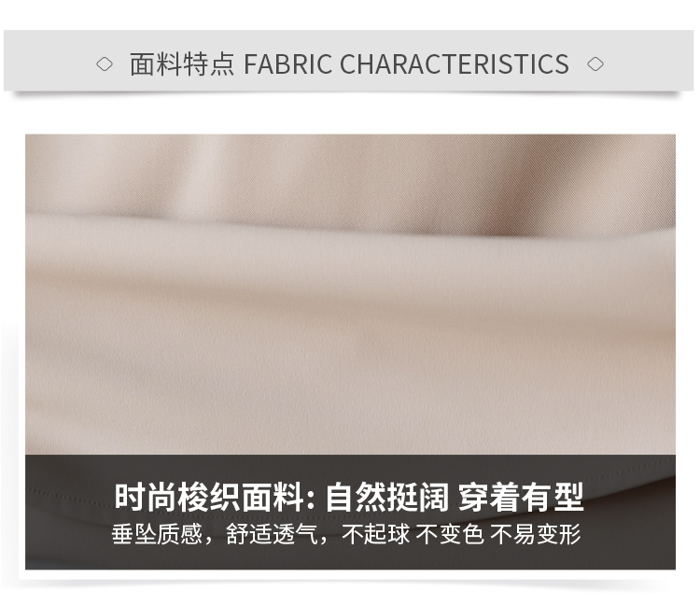Click the right diamond icon in header
The height and width of the screenshot is (605, 700).
(595, 63)
